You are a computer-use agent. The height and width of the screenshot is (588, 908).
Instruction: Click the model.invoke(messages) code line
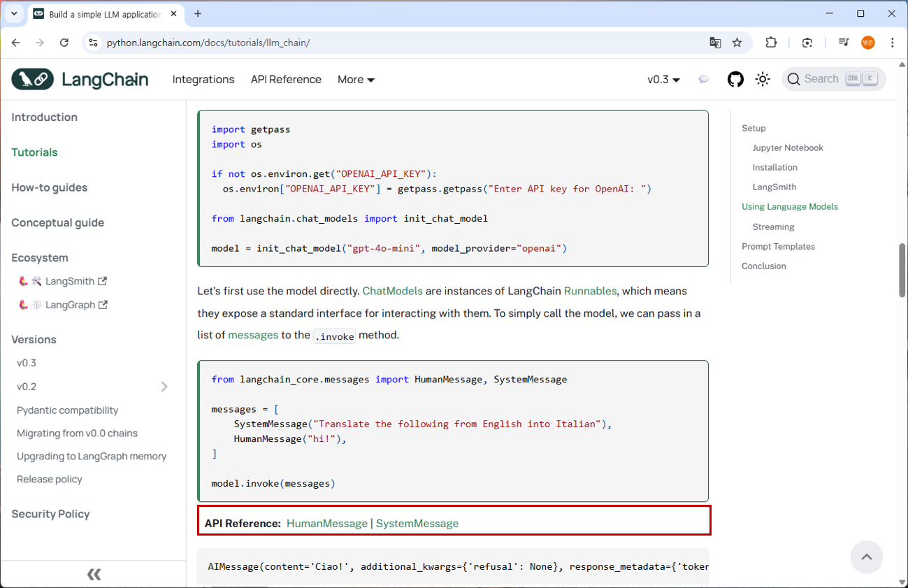pos(273,483)
